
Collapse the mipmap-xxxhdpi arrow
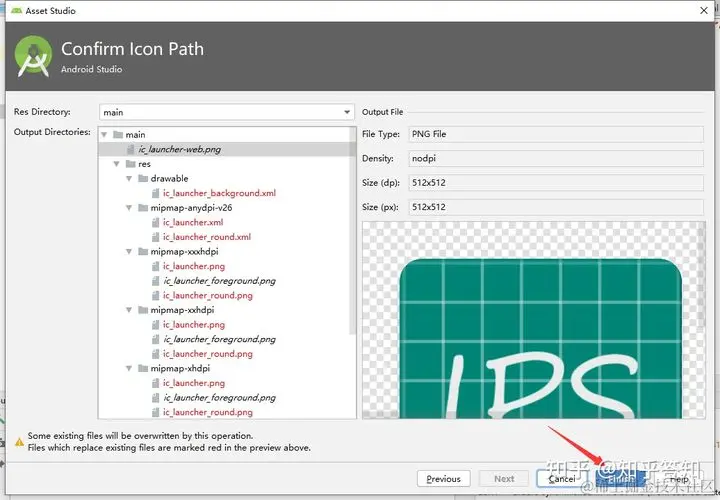(x=129, y=252)
